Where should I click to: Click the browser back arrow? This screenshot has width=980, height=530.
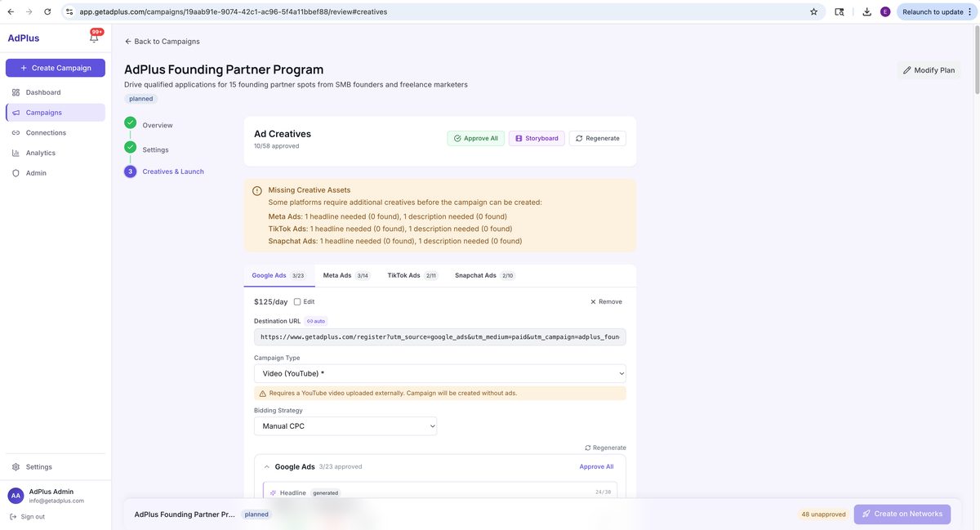(x=10, y=11)
